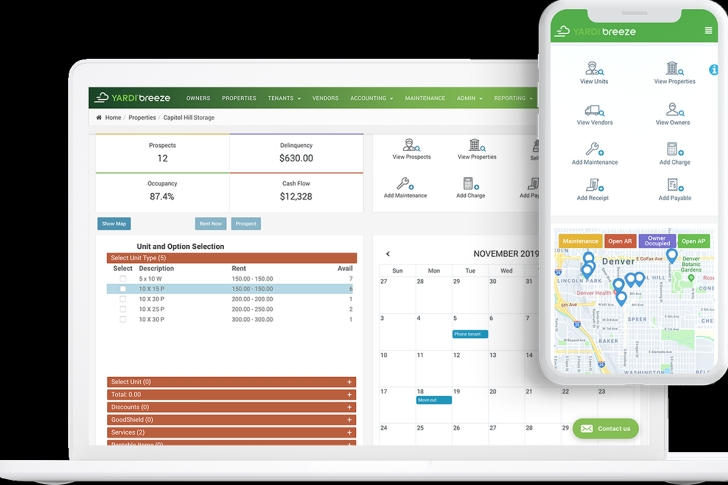
Task: Tap Add Receipt icon on phone
Action: 594,185
